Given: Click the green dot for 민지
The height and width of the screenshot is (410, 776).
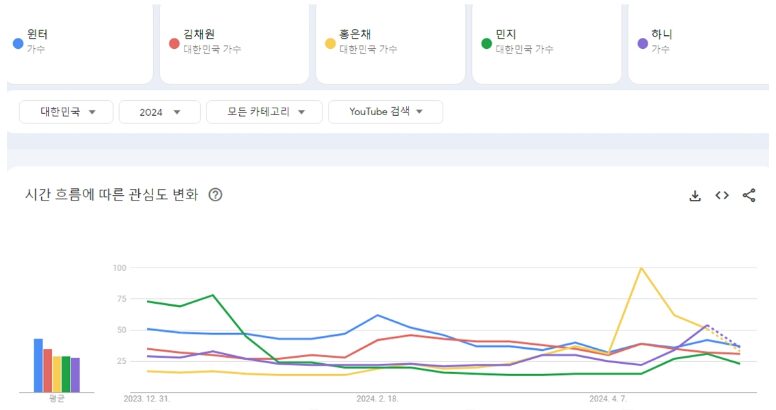Looking at the screenshot, I should tap(486, 43).
